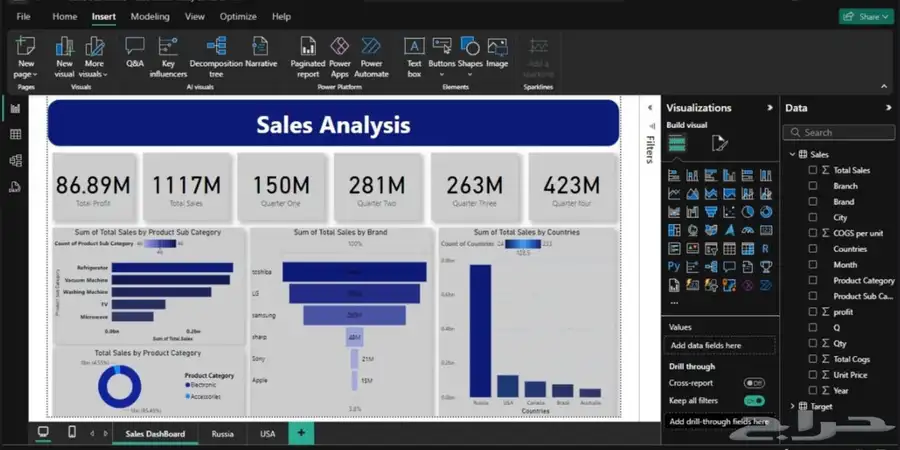Check the Brand field checkbox

click(813, 201)
